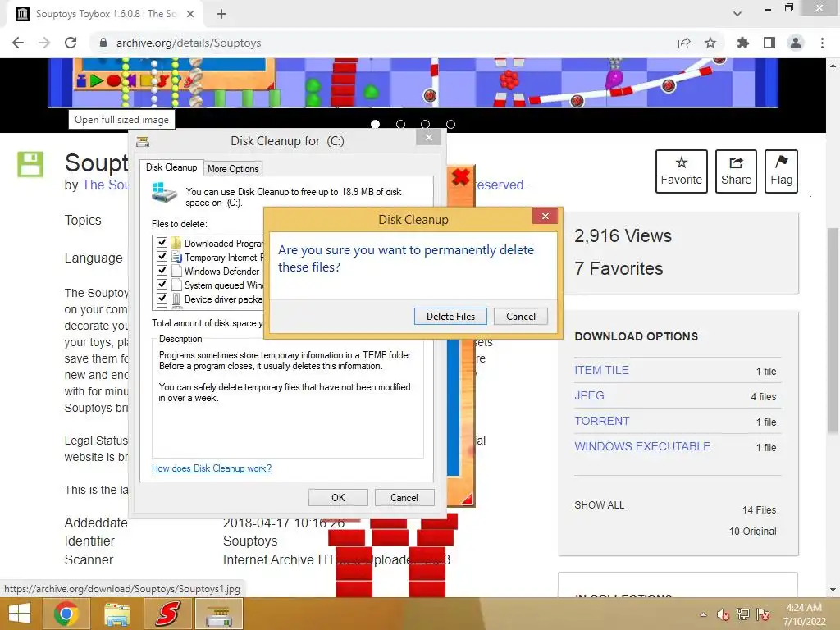Flag this archive item
This screenshot has height=630, width=840.
781,171
